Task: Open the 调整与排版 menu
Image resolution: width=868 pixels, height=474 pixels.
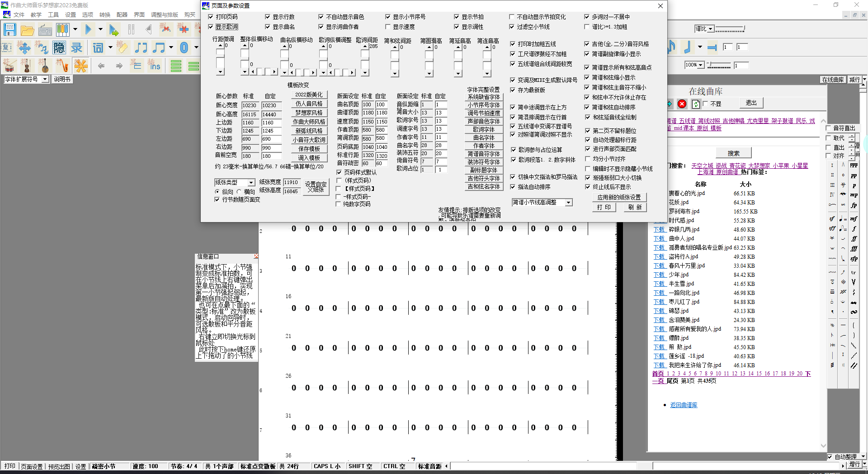Action: click(x=165, y=14)
